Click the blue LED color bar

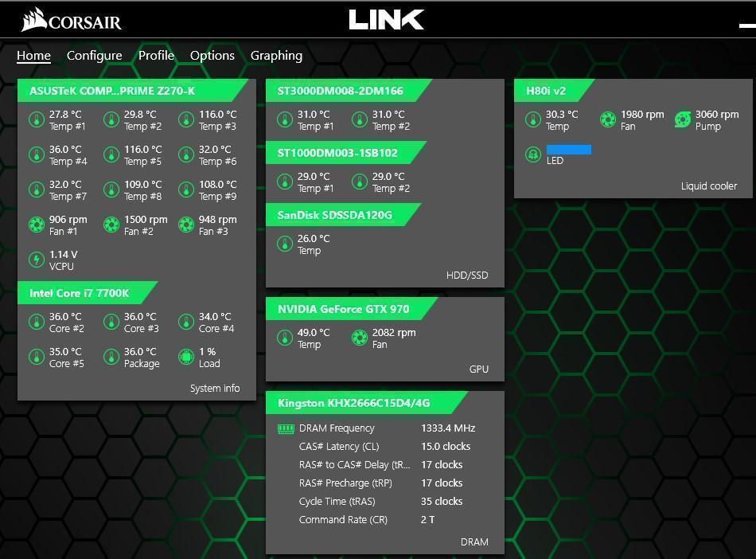pyautogui.click(x=569, y=150)
